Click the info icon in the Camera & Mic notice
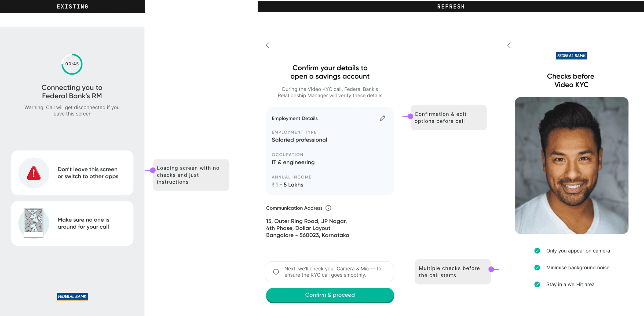Viewport: 644px width, 316px height. 276,272
